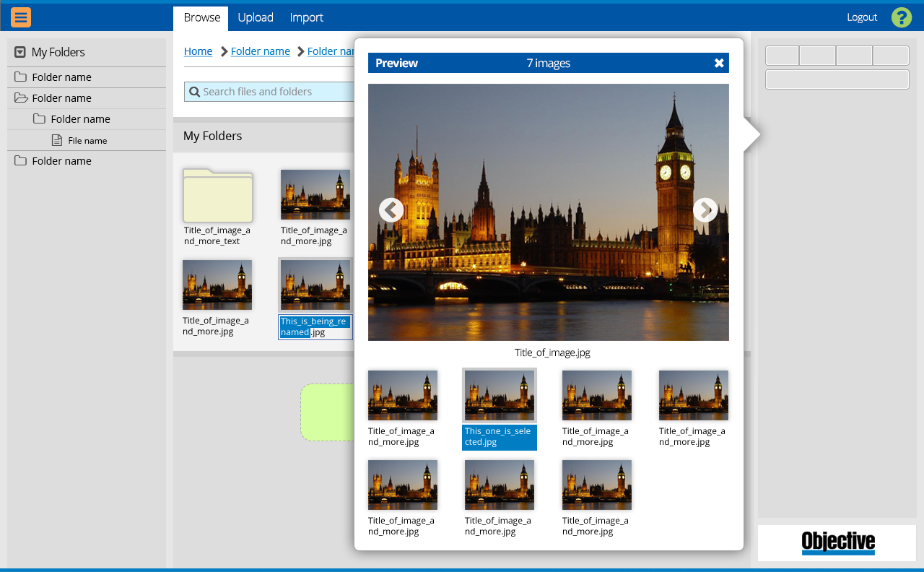Image resolution: width=924 pixels, height=572 pixels.
Task: Show the next image in preview
Action: tap(705, 210)
